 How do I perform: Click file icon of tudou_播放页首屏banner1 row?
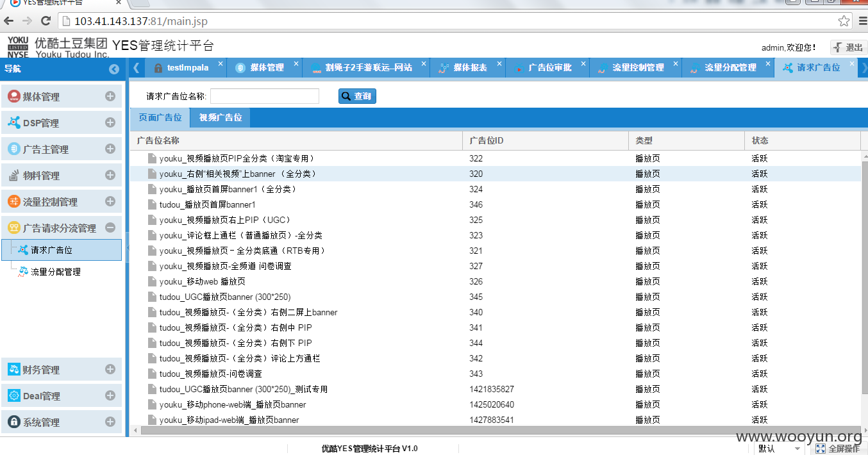click(x=152, y=204)
